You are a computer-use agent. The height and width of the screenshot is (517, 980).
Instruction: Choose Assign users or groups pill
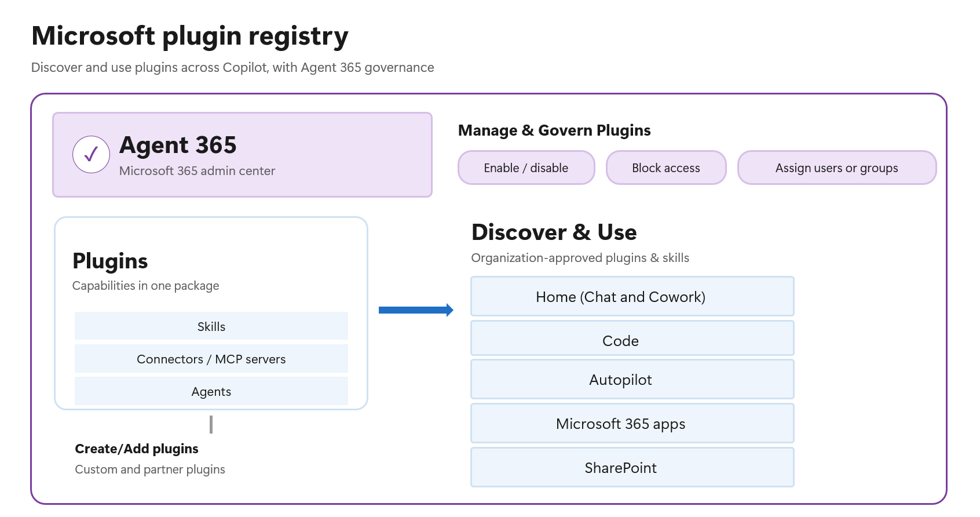[836, 168]
